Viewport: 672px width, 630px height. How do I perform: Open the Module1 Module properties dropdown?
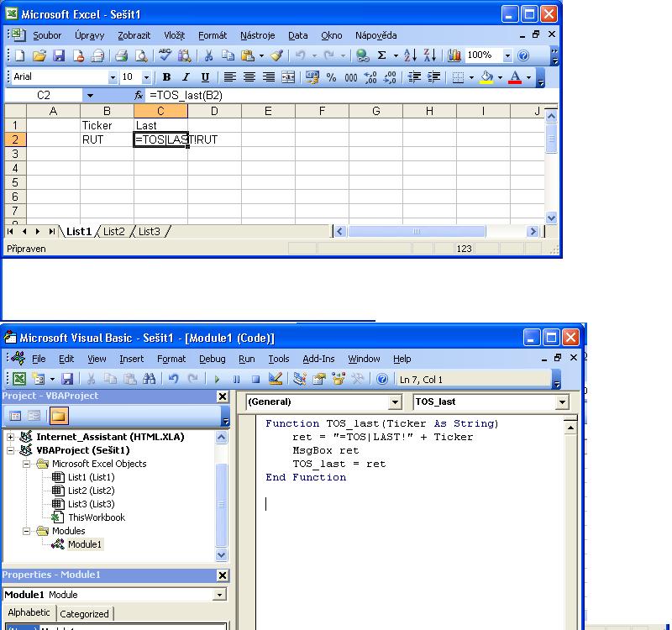[x=219, y=595]
